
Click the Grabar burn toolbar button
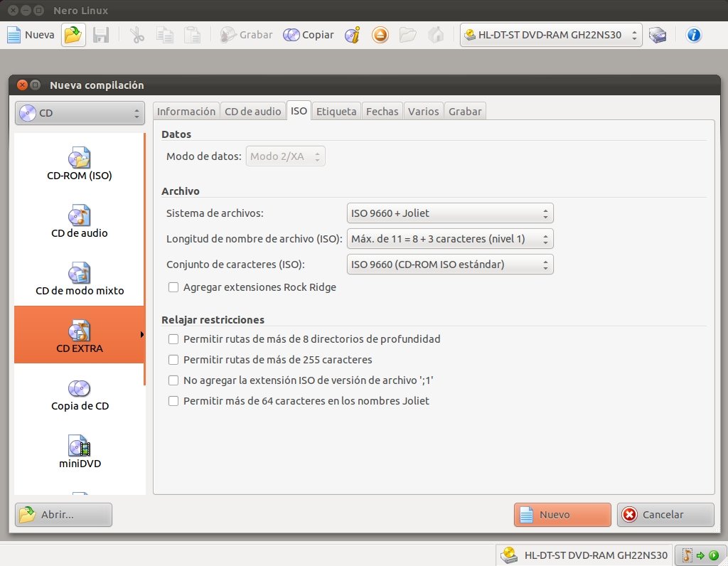coord(246,35)
